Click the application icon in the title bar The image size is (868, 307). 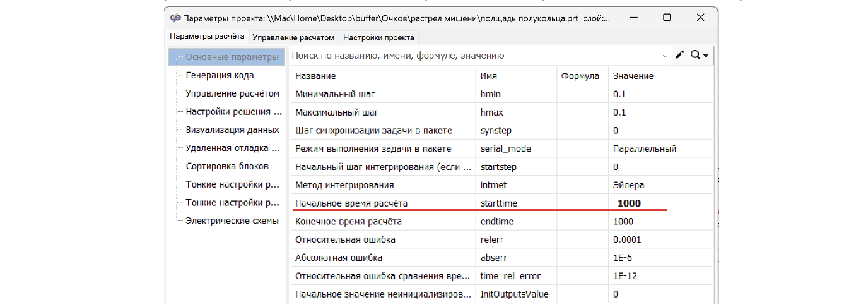[x=175, y=18]
